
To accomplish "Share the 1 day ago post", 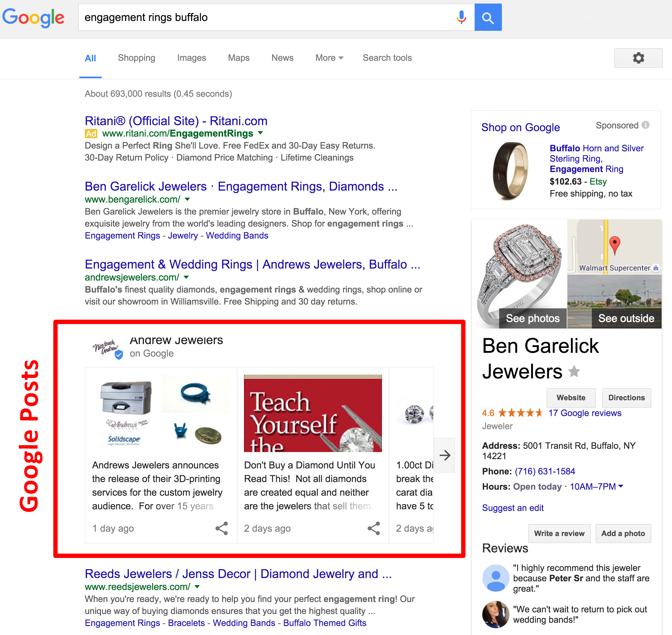I will [x=222, y=528].
